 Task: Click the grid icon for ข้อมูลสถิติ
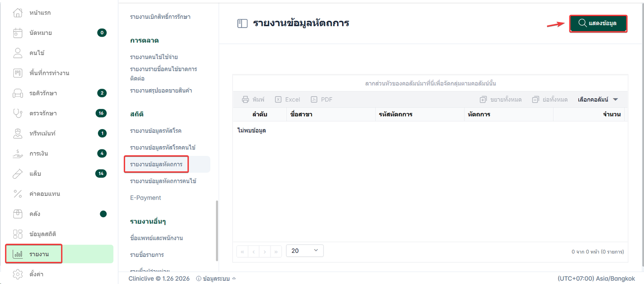tap(18, 234)
